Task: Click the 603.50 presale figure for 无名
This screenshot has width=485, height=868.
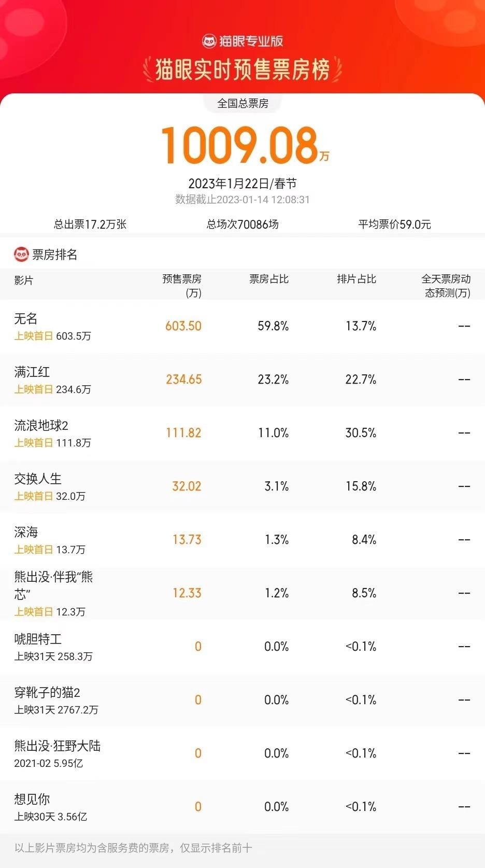Action: point(183,326)
